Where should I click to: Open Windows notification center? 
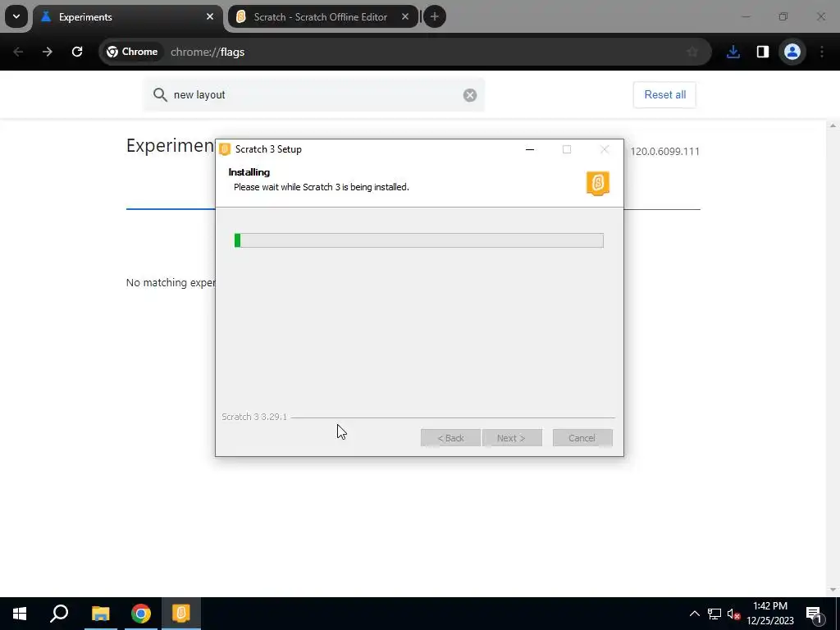pos(814,614)
